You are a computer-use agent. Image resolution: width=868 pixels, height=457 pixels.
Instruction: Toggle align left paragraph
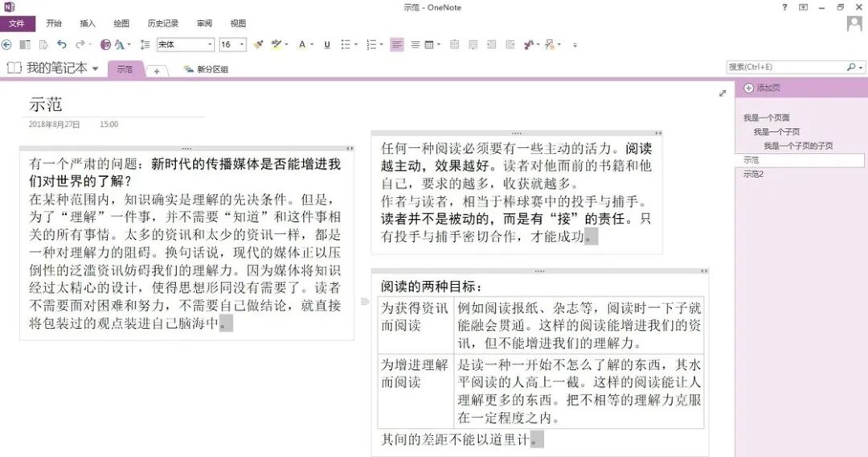point(397,45)
